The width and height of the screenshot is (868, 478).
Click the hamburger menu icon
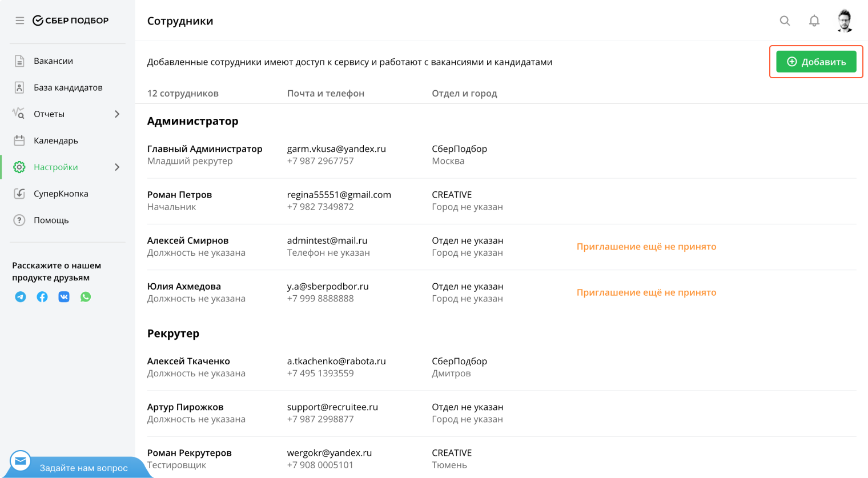(20, 21)
